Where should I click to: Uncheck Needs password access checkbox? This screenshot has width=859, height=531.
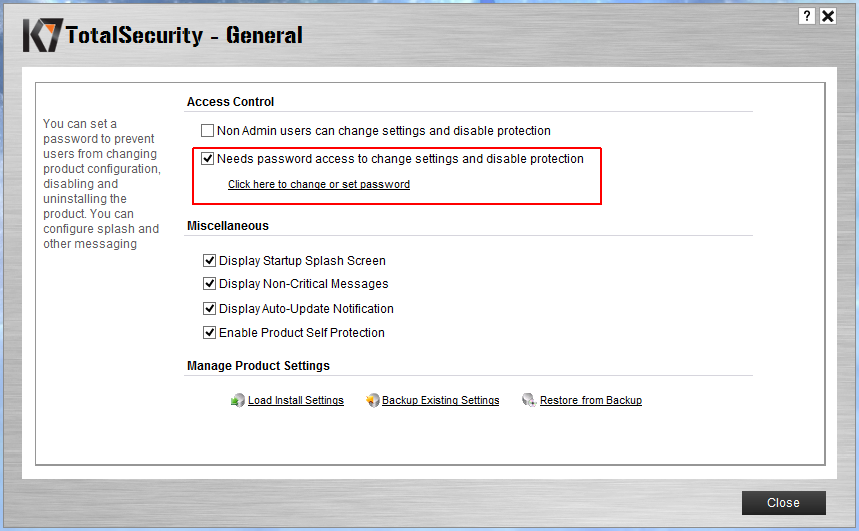pos(207,158)
